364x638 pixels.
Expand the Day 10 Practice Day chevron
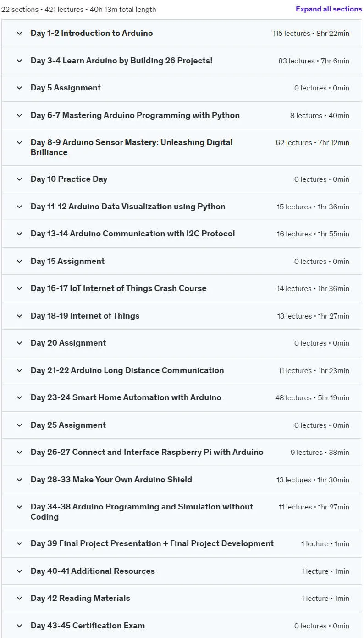click(x=19, y=179)
